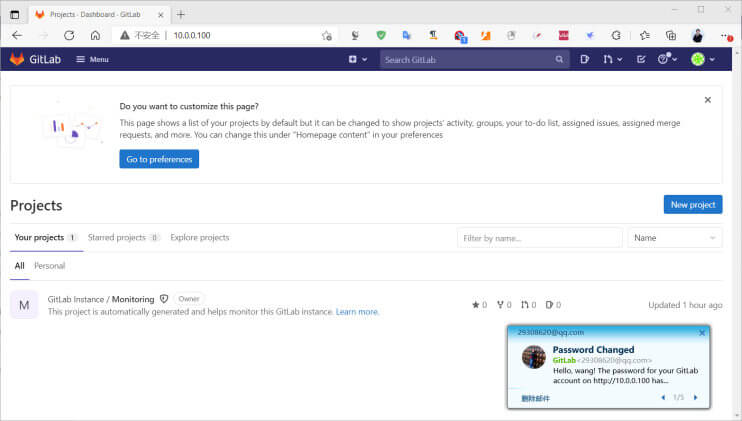The width and height of the screenshot is (742, 421).
Task: Open the Password Changed notification title
Action: pyautogui.click(x=593, y=350)
